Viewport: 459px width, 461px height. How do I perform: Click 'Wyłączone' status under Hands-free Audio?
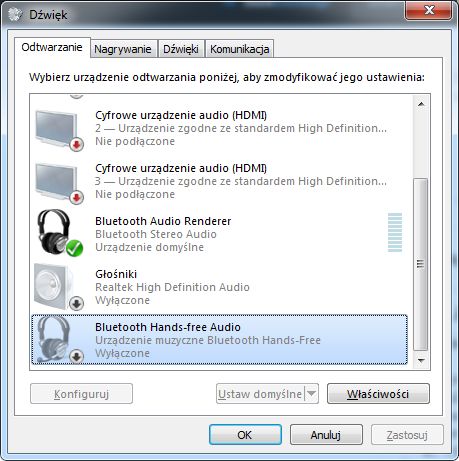(x=122, y=353)
